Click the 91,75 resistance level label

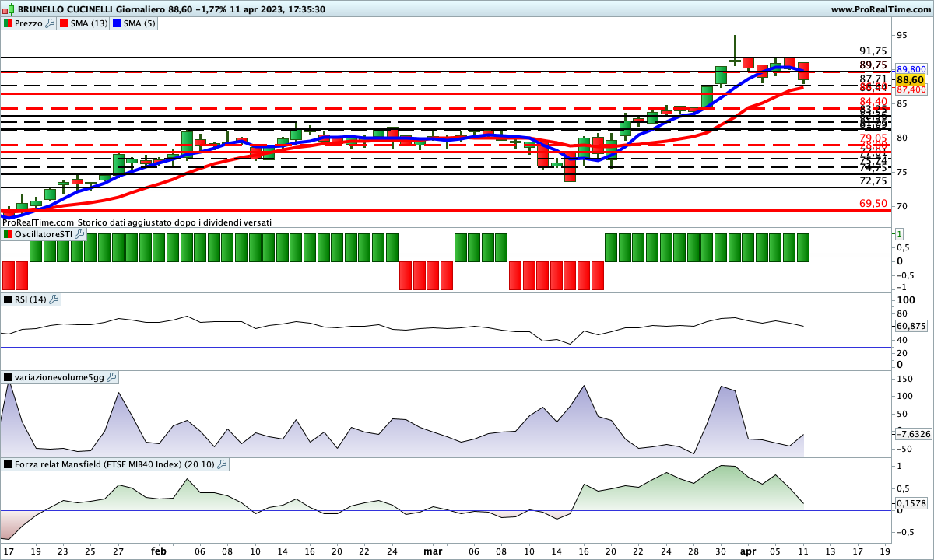[873, 51]
